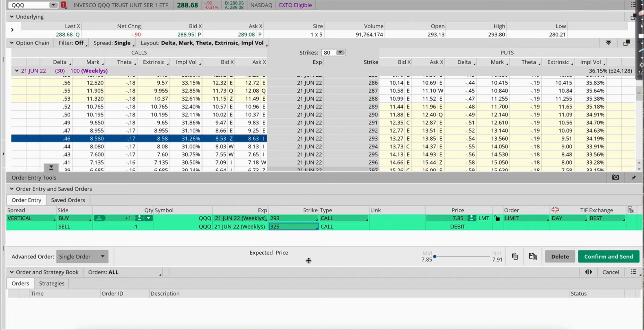The image size is (644, 330).
Task: Open the list menu icon in top bar
Action: pyautogui.click(x=633, y=5)
